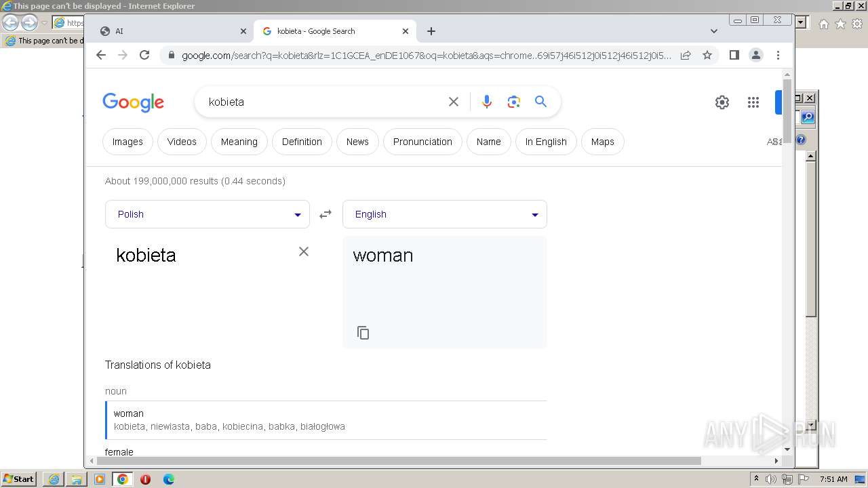868x488 pixels.
Task: Select In English filter chip
Action: (546, 142)
